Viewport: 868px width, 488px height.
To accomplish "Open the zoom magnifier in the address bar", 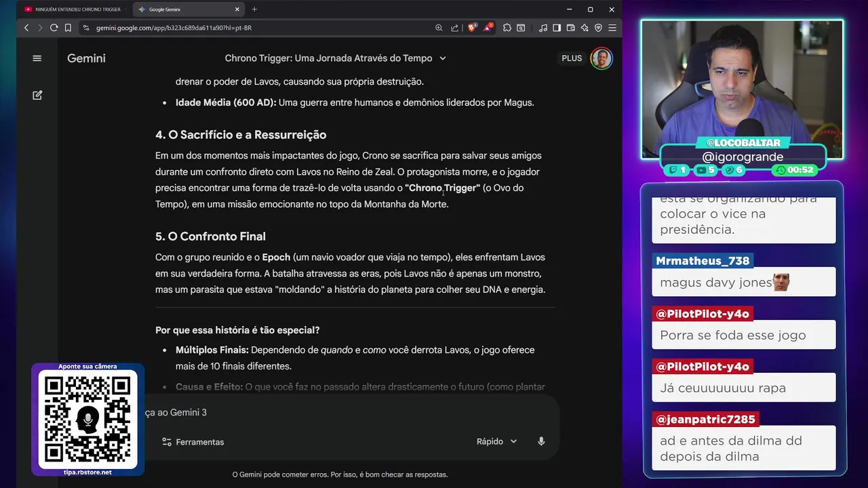I will pos(439,28).
